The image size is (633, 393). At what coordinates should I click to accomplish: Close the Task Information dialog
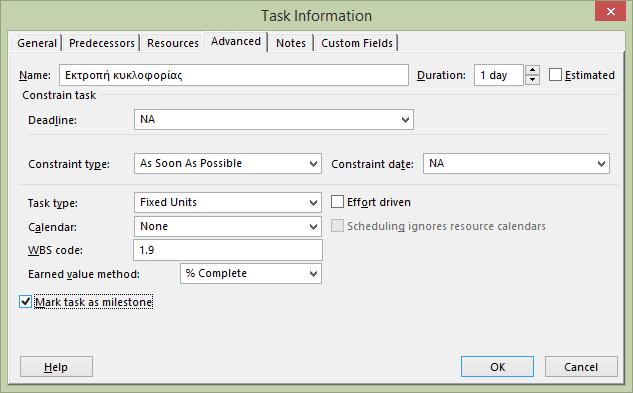click(x=611, y=11)
